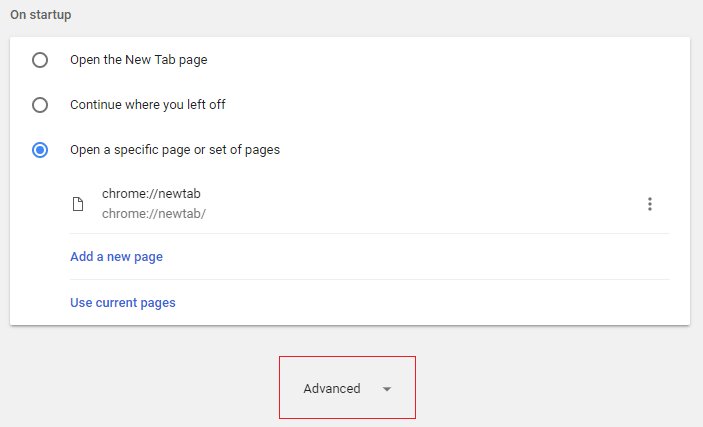
Task: Click empty space in the startup page row
Action: 420,204
